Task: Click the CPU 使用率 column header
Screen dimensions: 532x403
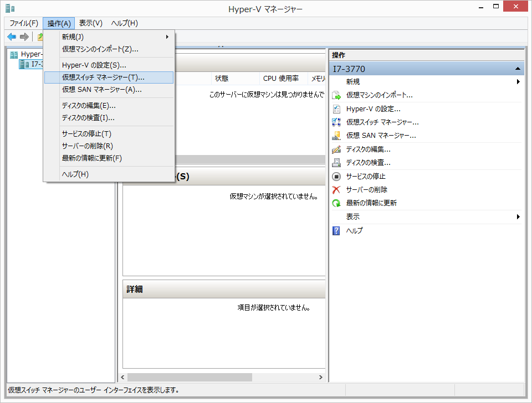Action: point(283,78)
